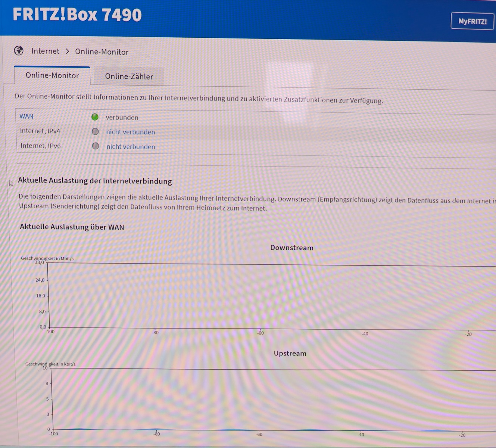The image size is (496, 448).
Task: Click the gray status dot for Internet, IPv6
Action: (96, 146)
